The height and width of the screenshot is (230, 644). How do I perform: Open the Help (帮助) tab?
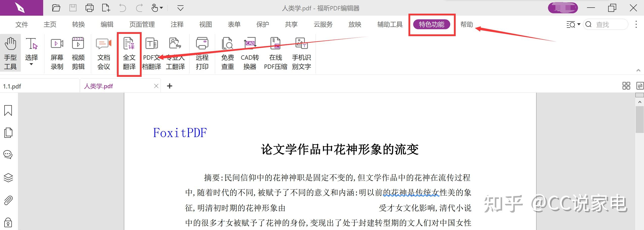[x=467, y=25]
